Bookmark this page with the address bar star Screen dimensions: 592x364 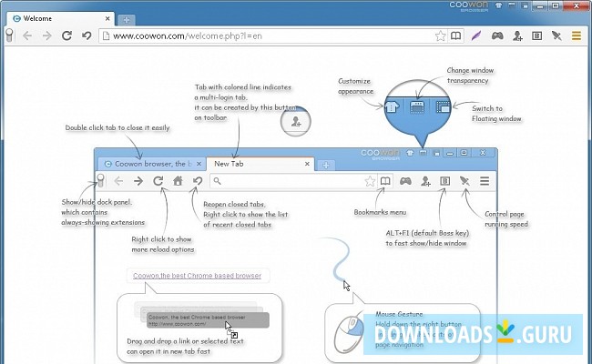[440, 36]
